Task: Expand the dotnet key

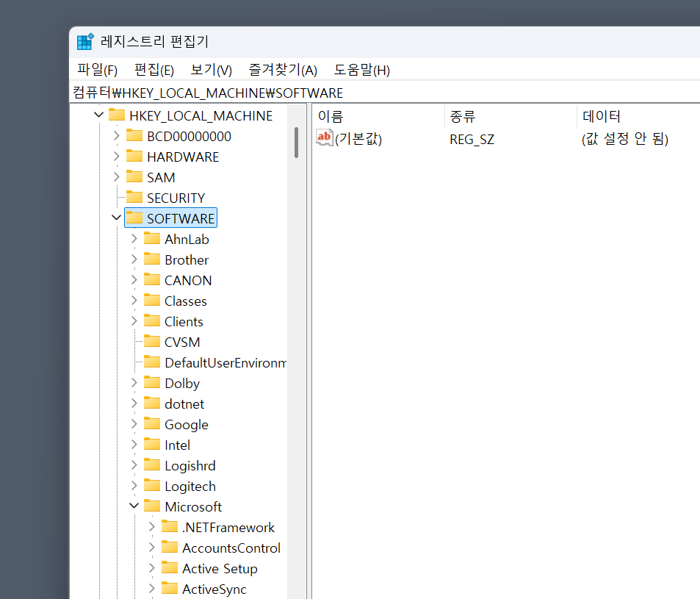Action: (134, 403)
